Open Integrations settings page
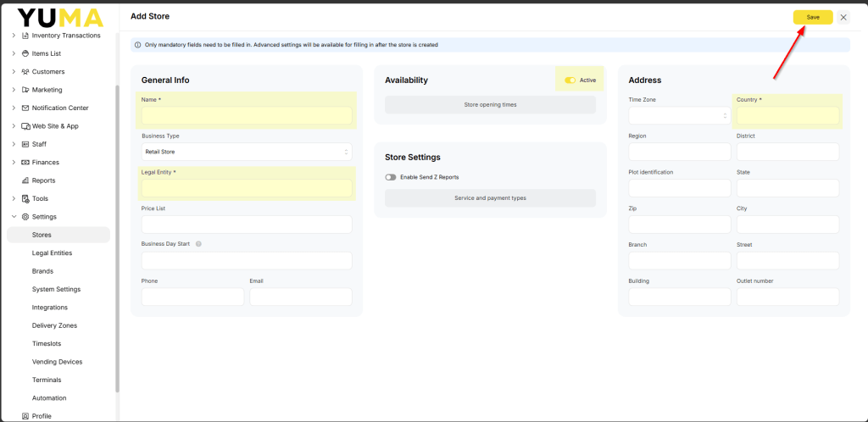 pos(50,308)
